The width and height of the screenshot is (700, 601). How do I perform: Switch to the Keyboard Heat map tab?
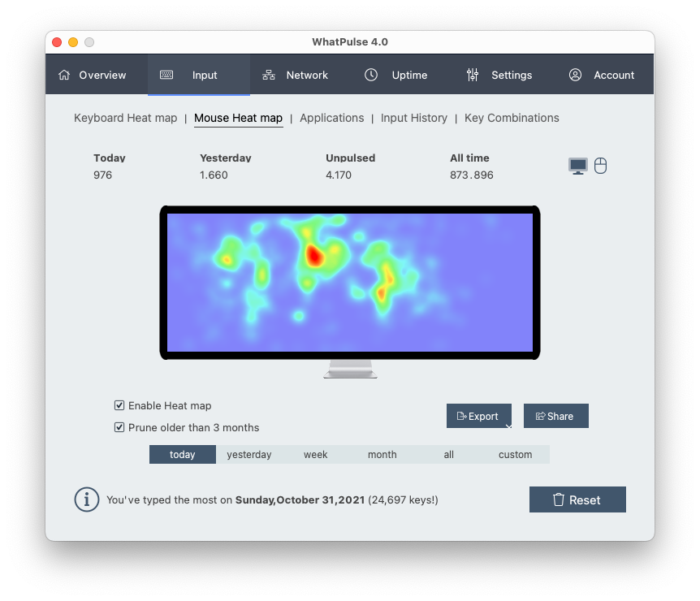(125, 118)
